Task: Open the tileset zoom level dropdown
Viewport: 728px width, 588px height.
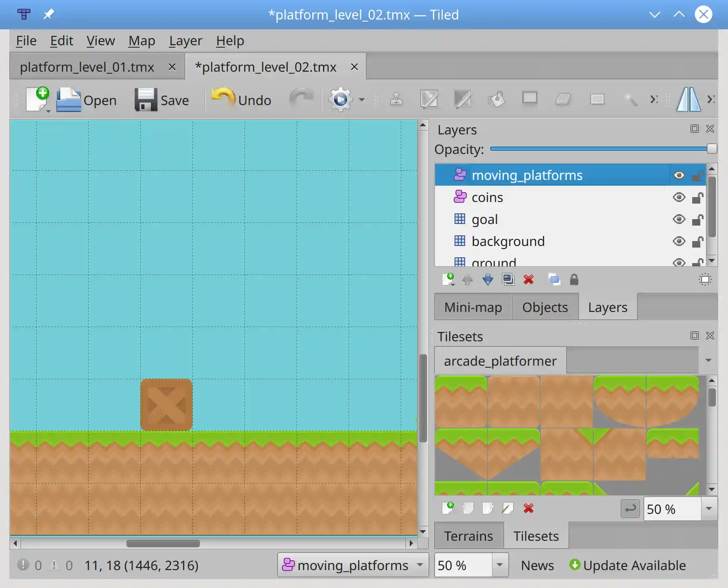Action: [x=708, y=509]
